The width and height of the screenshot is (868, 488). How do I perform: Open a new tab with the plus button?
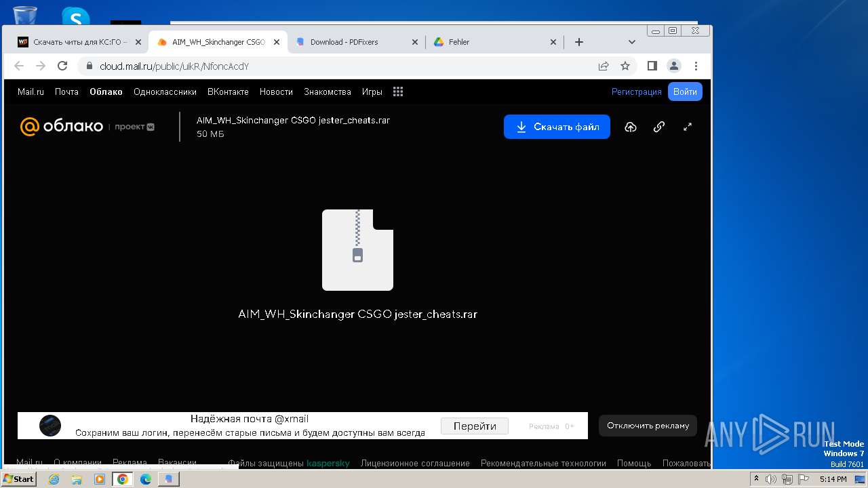pyautogui.click(x=578, y=42)
